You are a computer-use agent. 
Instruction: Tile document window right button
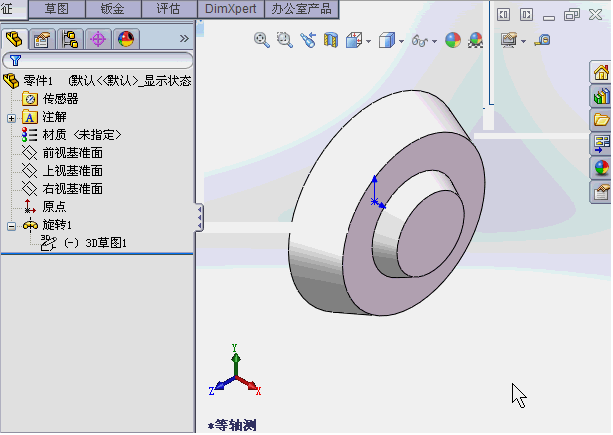point(526,15)
